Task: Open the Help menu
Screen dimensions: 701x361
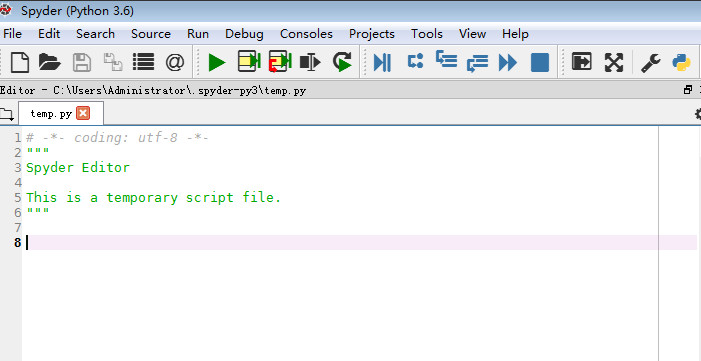Action: 515,34
